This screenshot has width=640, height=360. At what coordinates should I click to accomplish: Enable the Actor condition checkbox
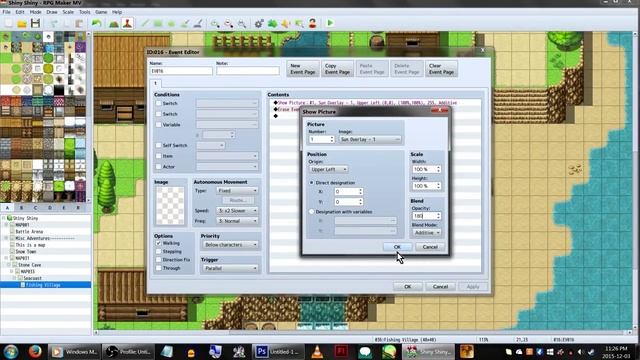(x=158, y=167)
